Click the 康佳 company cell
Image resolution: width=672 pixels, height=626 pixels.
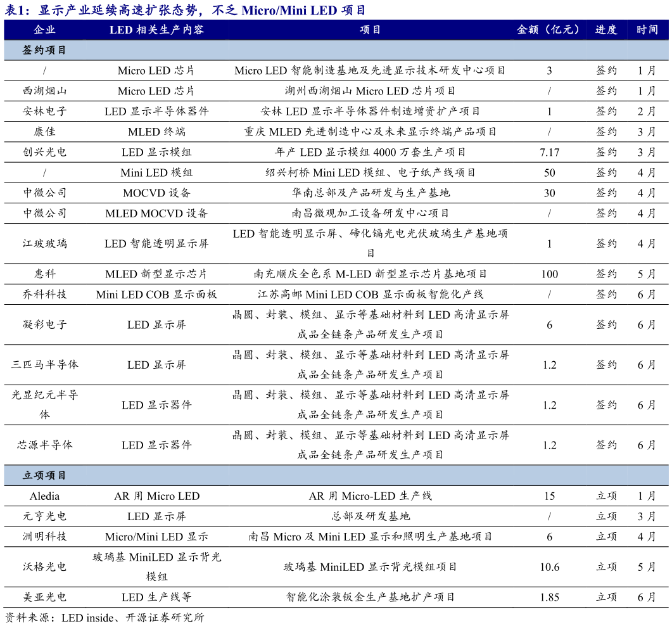pyautogui.click(x=44, y=132)
